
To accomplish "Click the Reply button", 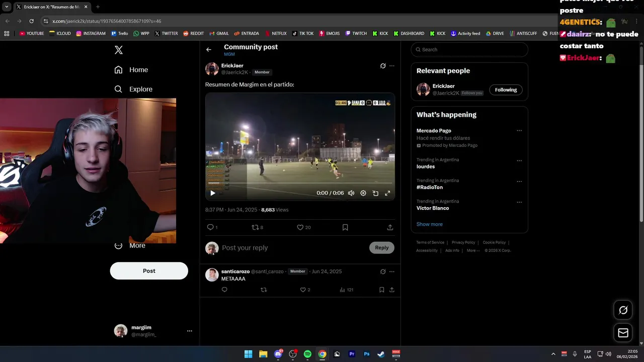I will coord(382,247).
